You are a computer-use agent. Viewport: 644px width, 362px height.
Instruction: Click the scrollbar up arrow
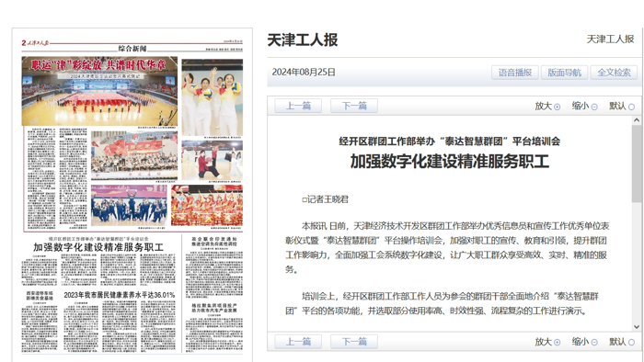pyautogui.click(x=637, y=120)
